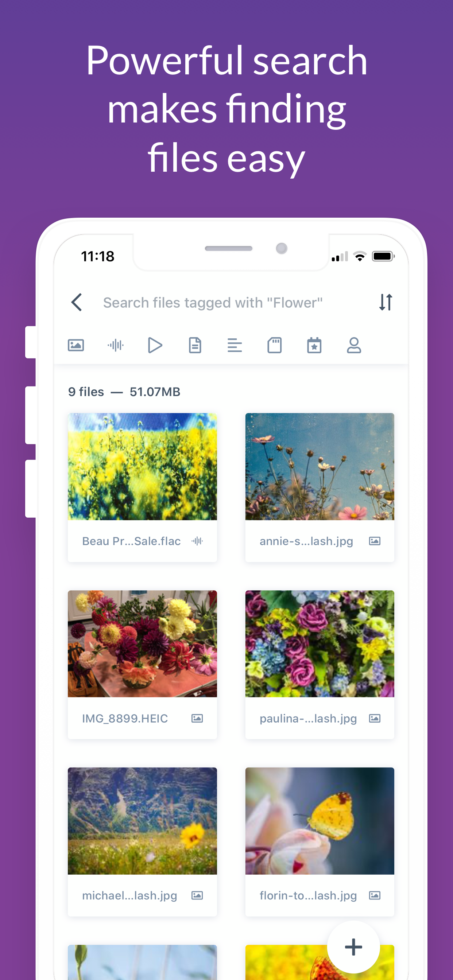Tap the '9 files — 51.07MB' summary
This screenshot has height=980, width=453.
pos(124,392)
